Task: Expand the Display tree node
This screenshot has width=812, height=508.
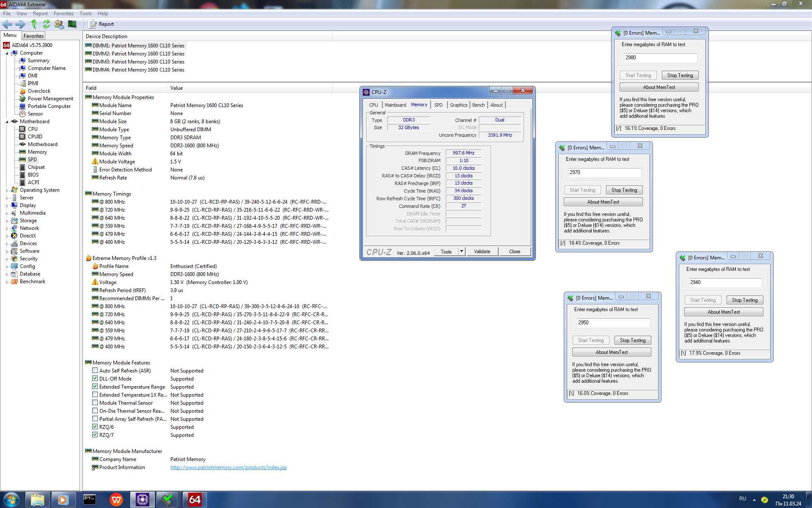Action: coord(7,206)
